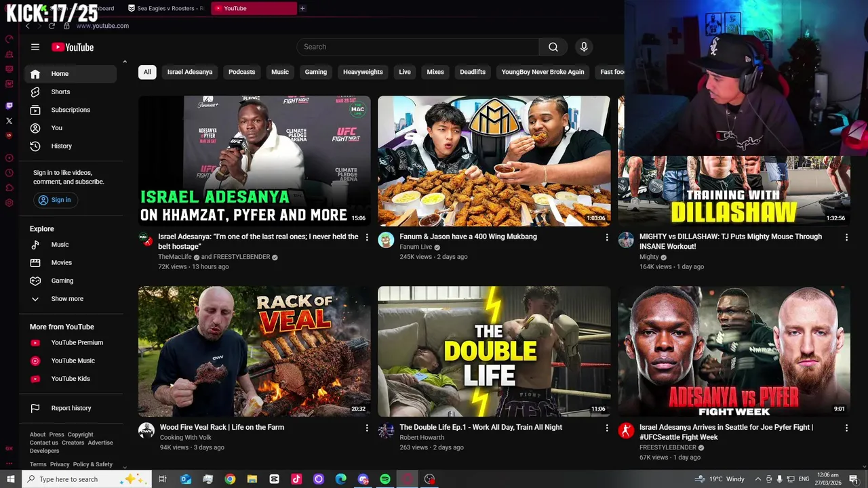The width and height of the screenshot is (868, 488).
Task: Open options for Israel Adesanya belt hostage video
Action: [x=367, y=237]
